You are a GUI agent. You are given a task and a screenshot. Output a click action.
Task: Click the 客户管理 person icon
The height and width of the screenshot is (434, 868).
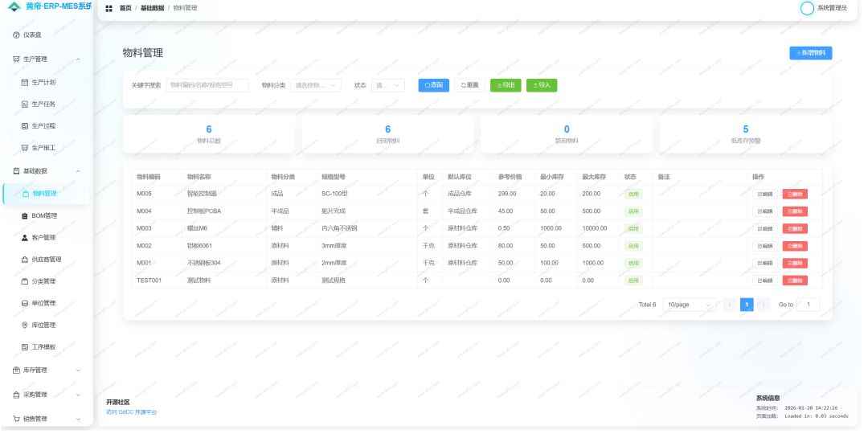[x=24, y=237]
